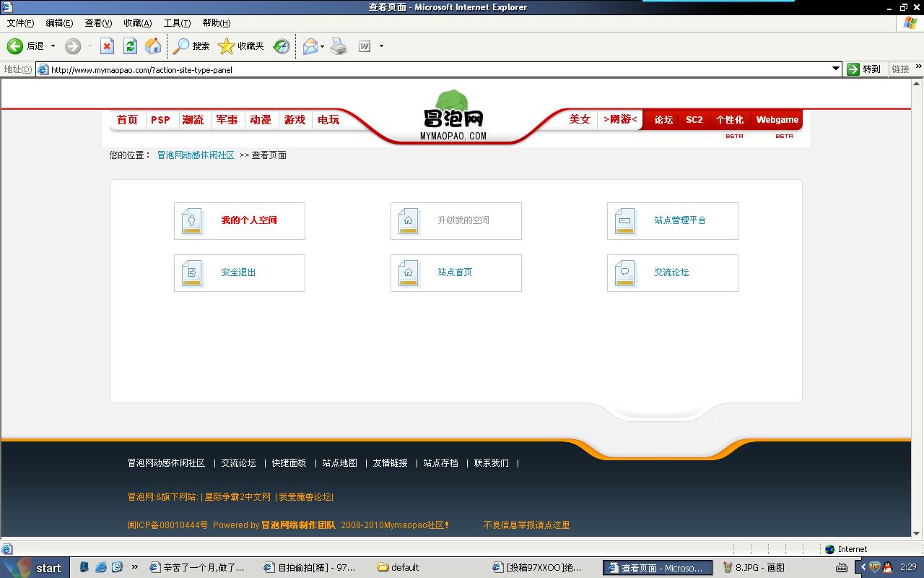Click the 安全退出 logout tile
Image resolution: width=924 pixels, height=578 pixels.
click(x=240, y=273)
